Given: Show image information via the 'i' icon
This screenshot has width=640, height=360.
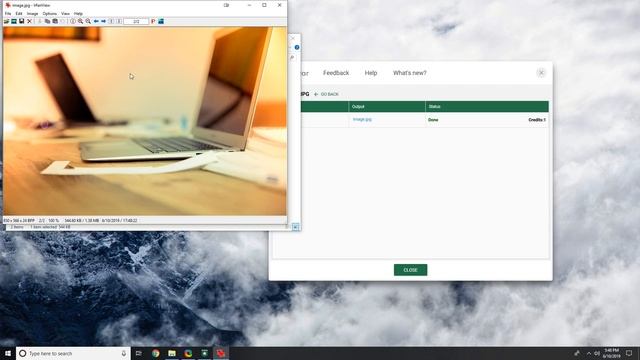Looking at the screenshot, I should pyautogui.click(x=73, y=21).
